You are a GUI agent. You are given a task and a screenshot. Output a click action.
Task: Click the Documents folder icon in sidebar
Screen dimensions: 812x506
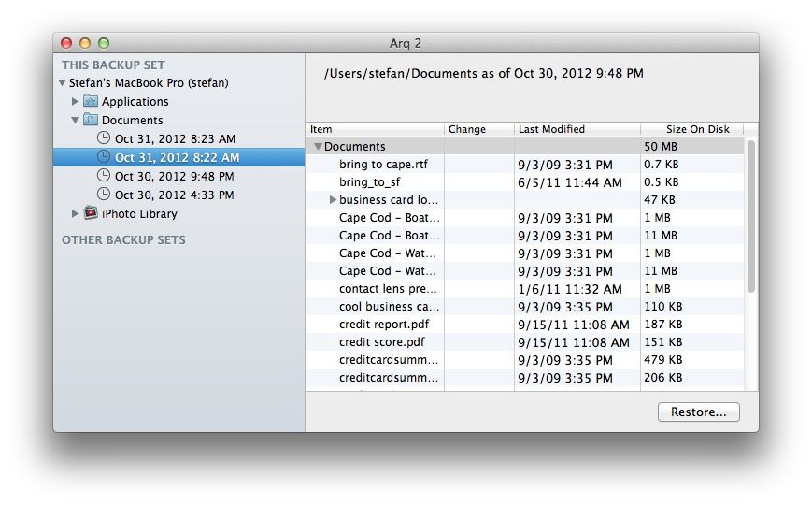tap(91, 120)
